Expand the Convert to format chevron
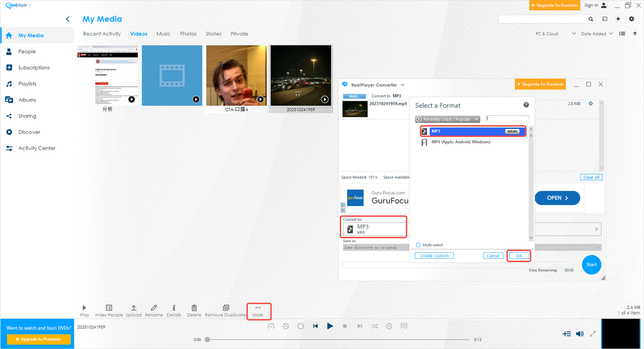 tap(597, 229)
